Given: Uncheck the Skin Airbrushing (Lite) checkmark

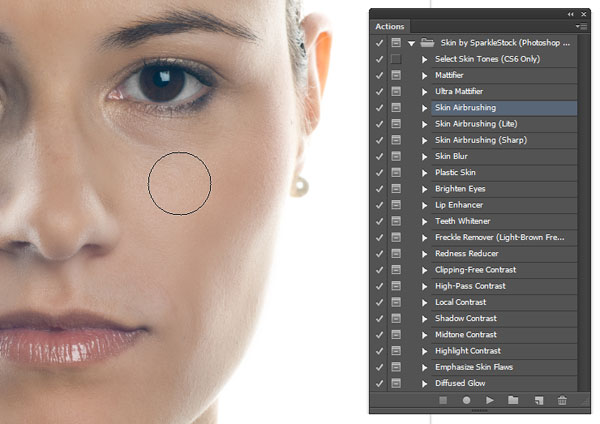Looking at the screenshot, I should [379, 124].
